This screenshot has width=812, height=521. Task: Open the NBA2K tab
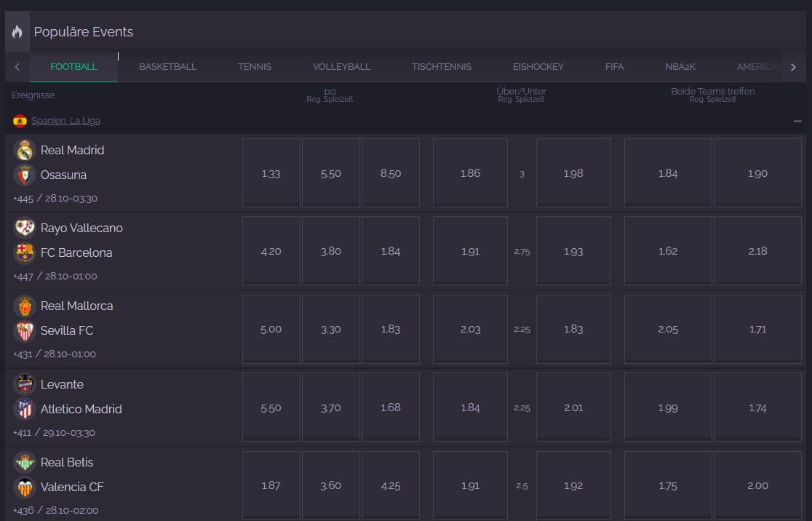tap(680, 67)
